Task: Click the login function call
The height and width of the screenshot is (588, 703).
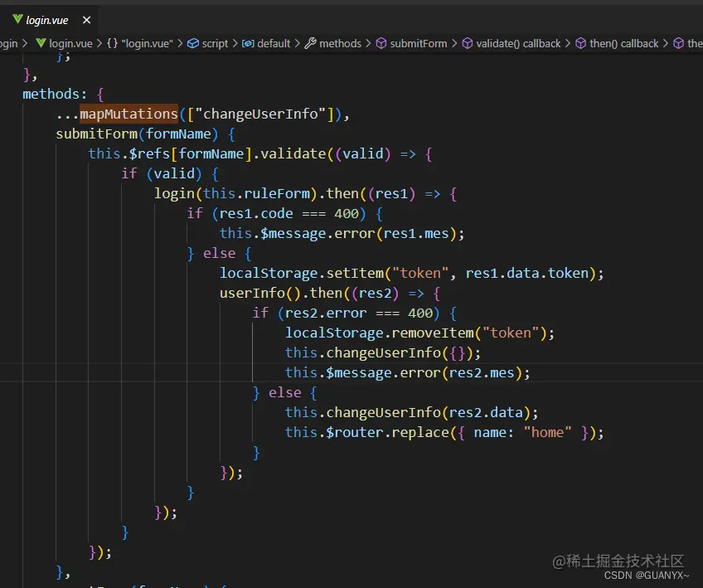Action: tap(174, 194)
